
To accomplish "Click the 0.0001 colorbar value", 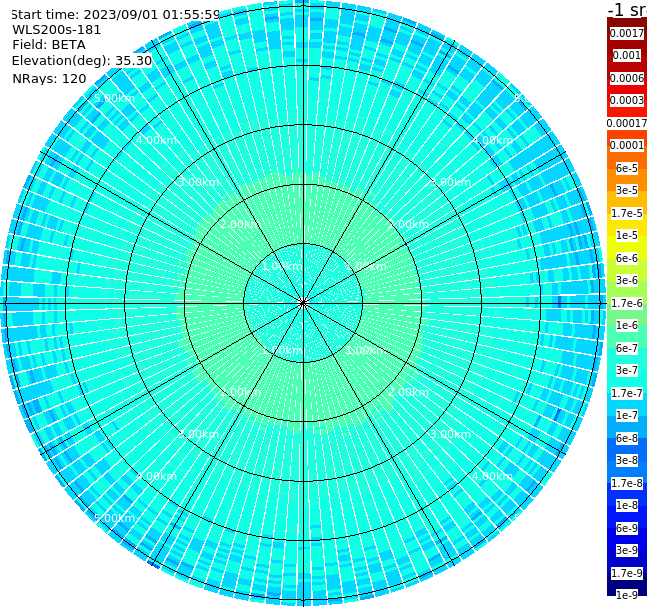I will click(x=627, y=145).
